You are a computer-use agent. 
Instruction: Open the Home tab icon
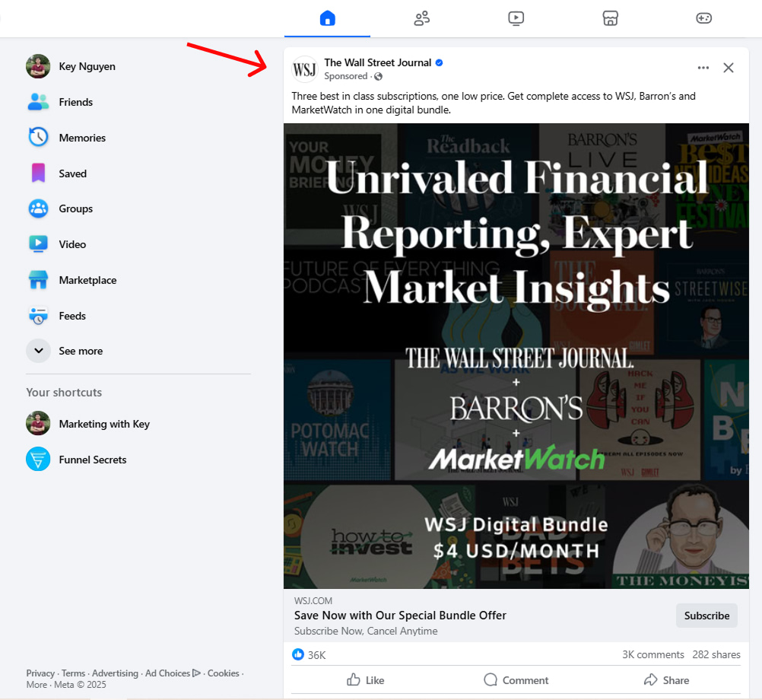(328, 18)
